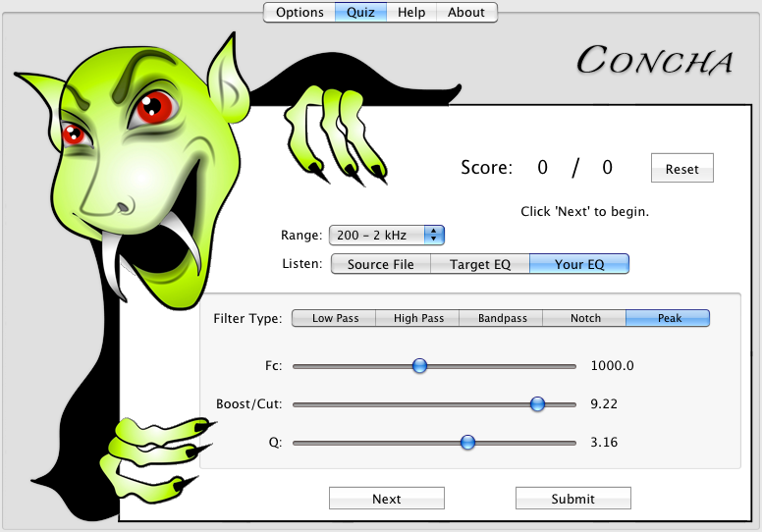The width and height of the screenshot is (762, 532).
Task: Click the Q value 3.16
Action: (x=604, y=442)
